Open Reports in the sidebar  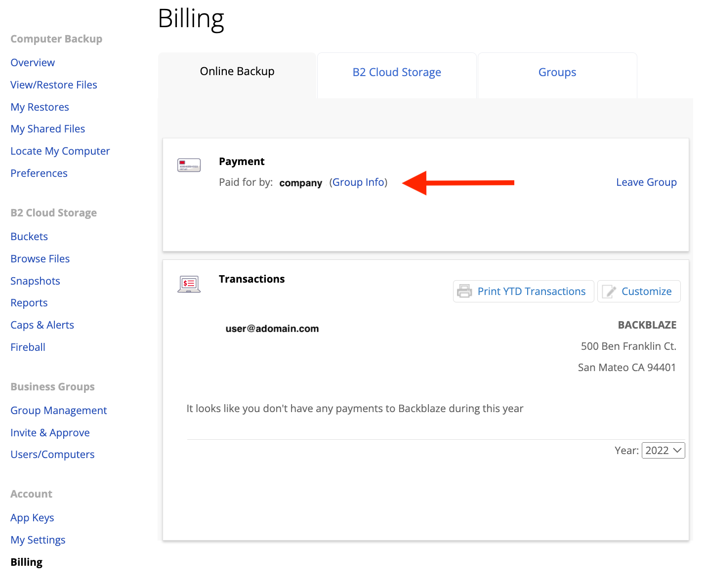29,303
